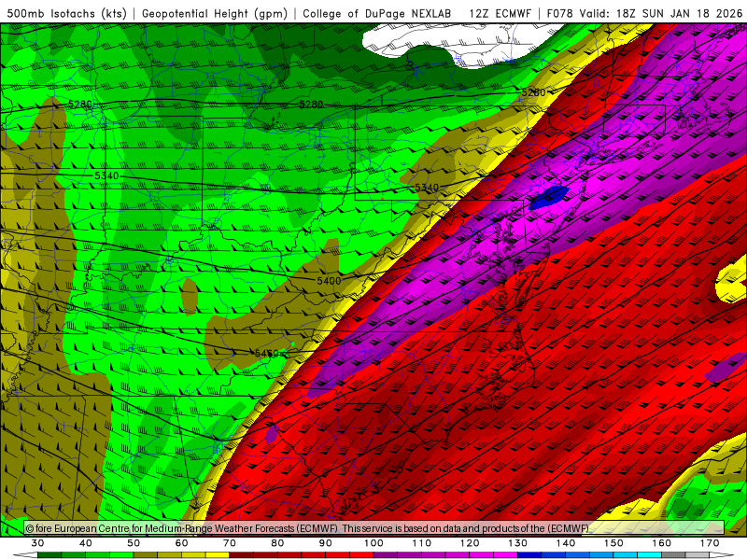Click the 5340 contour label beside the yellow band
747x560 pixels.
[427, 188]
